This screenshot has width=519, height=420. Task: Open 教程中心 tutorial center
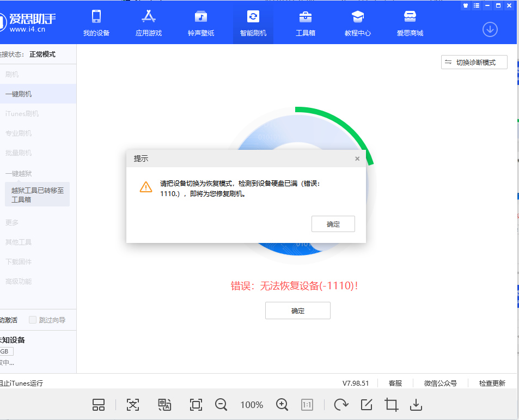(358, 23)
